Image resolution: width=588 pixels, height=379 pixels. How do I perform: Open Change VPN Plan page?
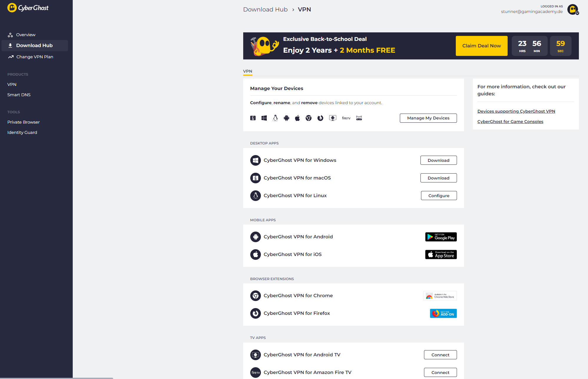pos(35,57)
